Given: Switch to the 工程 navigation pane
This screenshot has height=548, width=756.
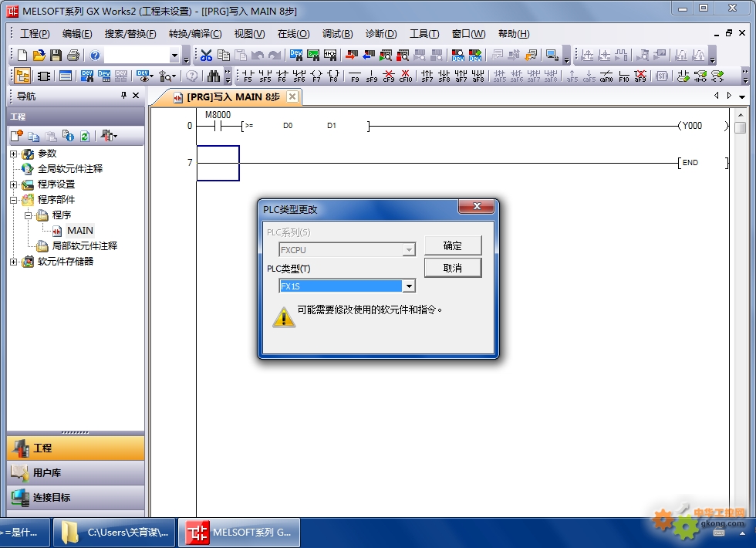Looking at the screenshot, I should (76, 448).
